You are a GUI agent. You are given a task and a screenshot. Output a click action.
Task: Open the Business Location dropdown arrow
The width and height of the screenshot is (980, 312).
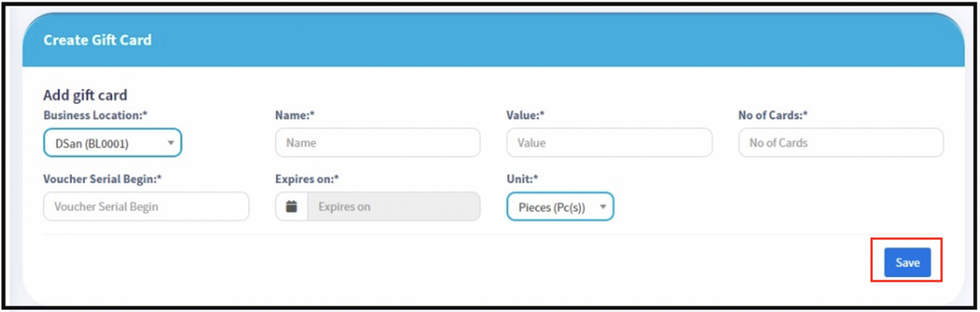click(x=171, y=143)
